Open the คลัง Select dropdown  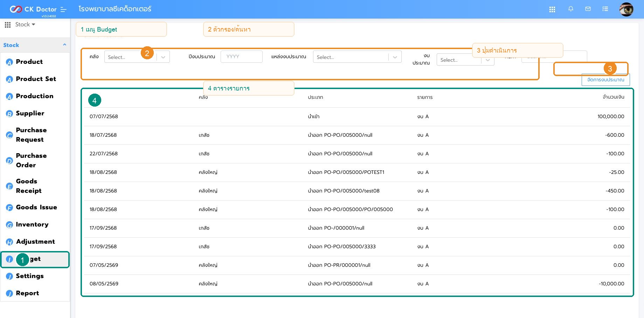[x=137, y=57]
